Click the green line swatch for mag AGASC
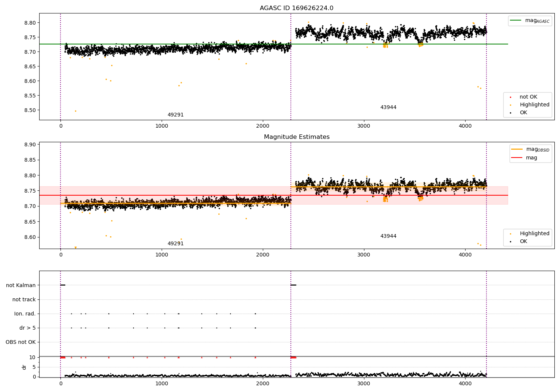 tap(516, 21)
